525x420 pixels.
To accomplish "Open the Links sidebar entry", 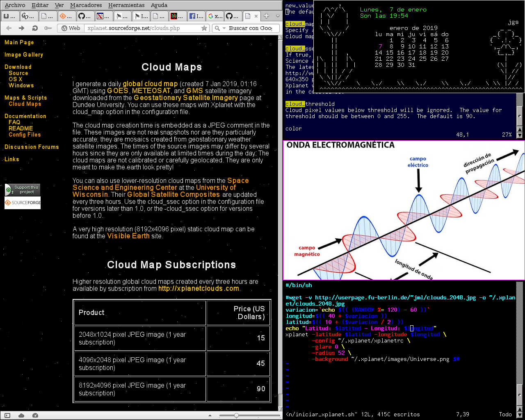I will (12, 159).
